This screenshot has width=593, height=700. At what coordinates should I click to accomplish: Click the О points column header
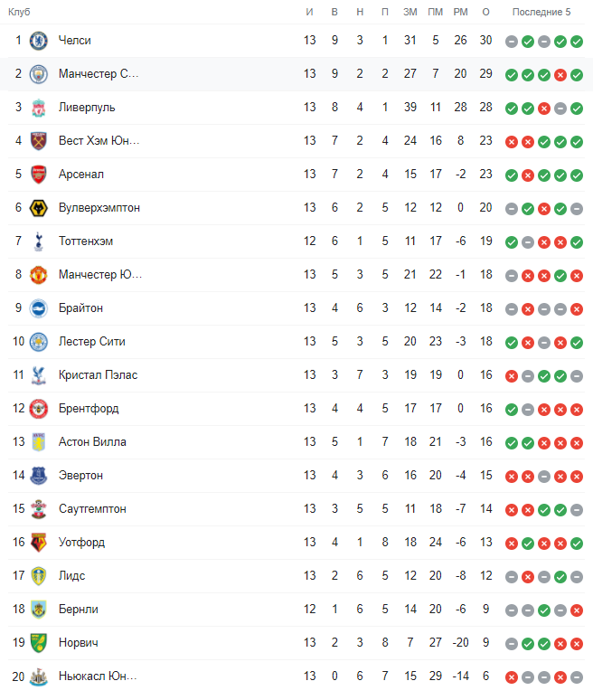(x=485, y=12)
